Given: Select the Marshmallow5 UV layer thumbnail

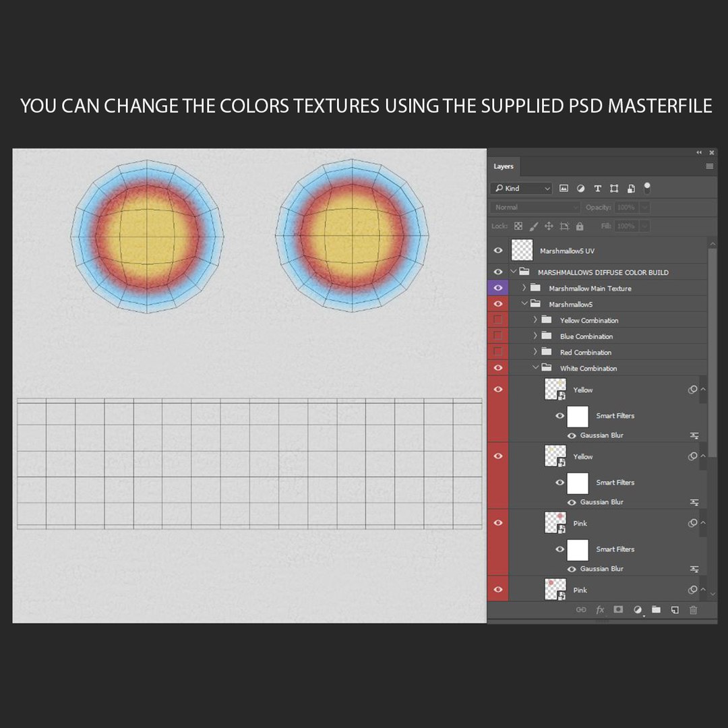Looking at the screenshot, I should coord(522,250).
